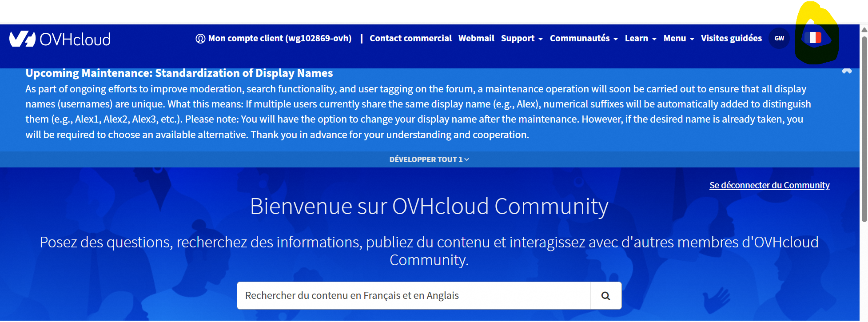The height and width of the screenshot is (322, 868).
Task: Open Visites guidées in the navbar
Action: (731, 39)
